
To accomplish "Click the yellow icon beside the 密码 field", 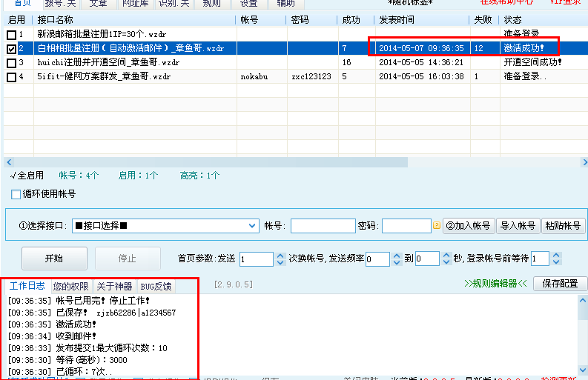I will [x=437, y=226].
